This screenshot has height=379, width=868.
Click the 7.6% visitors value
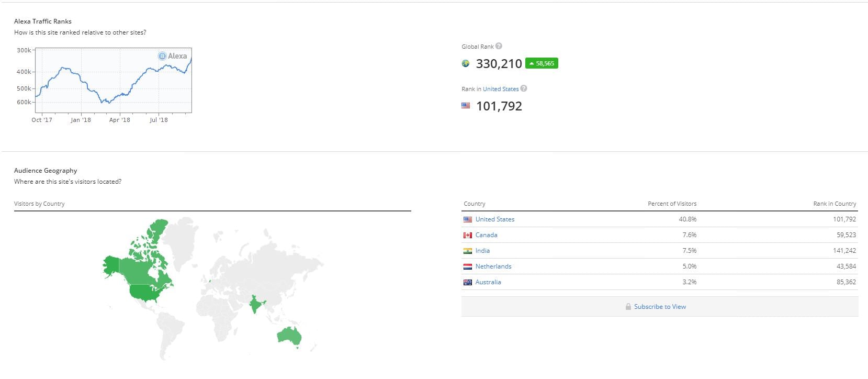coord(689,235)
